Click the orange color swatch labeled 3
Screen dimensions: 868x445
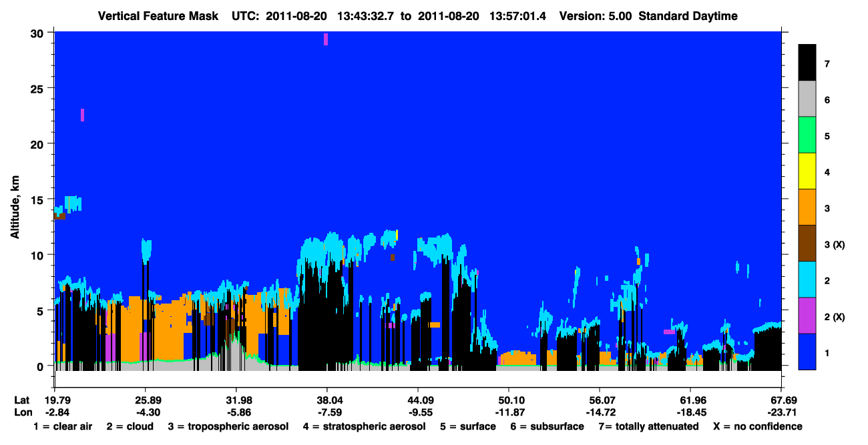tap(807, 207)
